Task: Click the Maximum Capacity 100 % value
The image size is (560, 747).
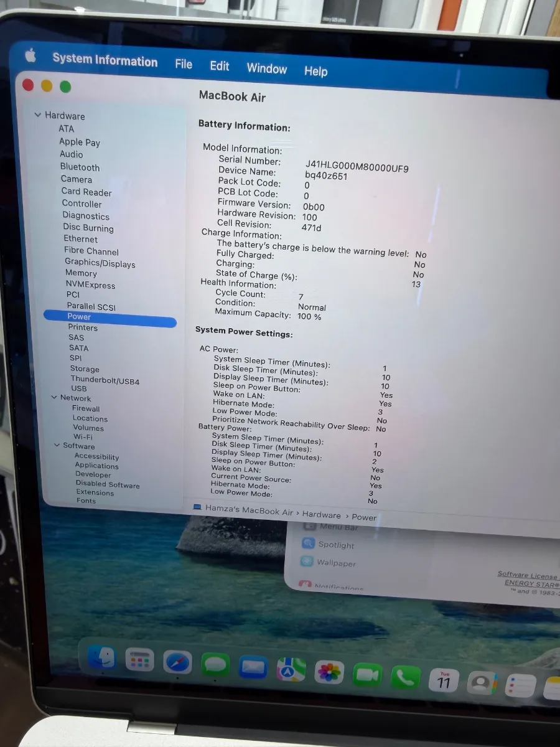Action: click(309, 316)
